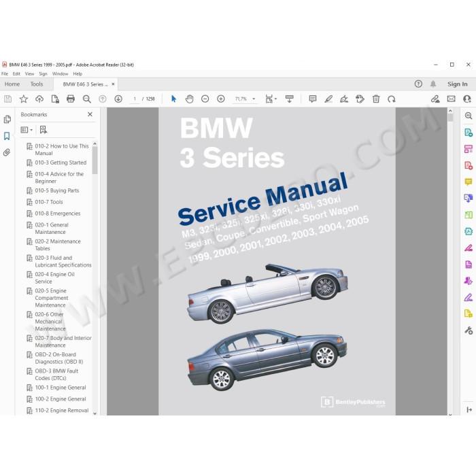Toggle the Bookmarks panel icon
Viewport: 476px width, 476px height.
click(x=7, y=136)
